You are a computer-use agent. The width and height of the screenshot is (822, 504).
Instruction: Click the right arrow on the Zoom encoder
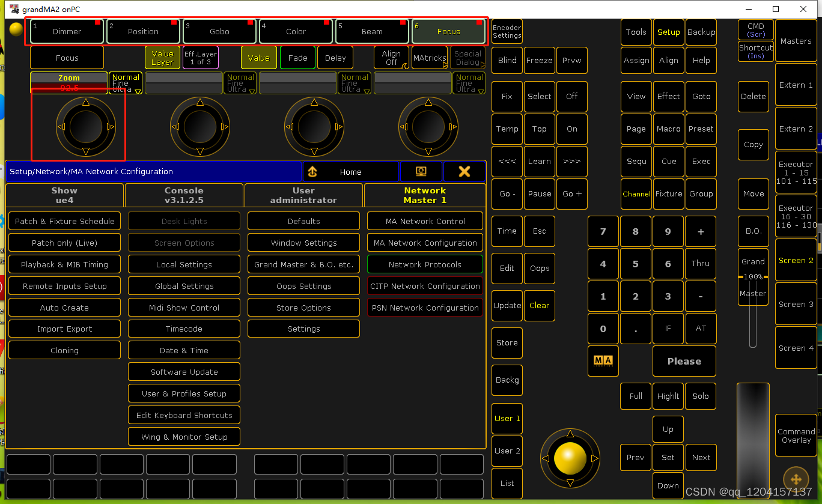[111, 127]
